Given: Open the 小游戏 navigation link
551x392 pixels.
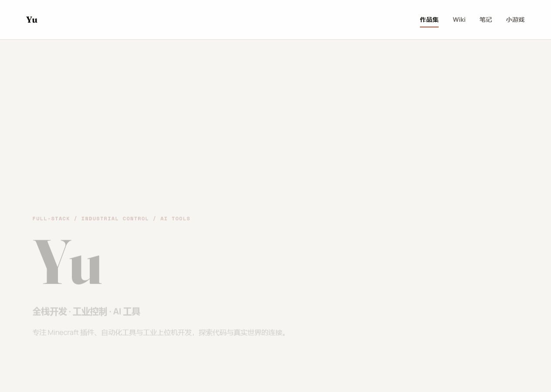Looking at the screenshot, I should [515, 20].
